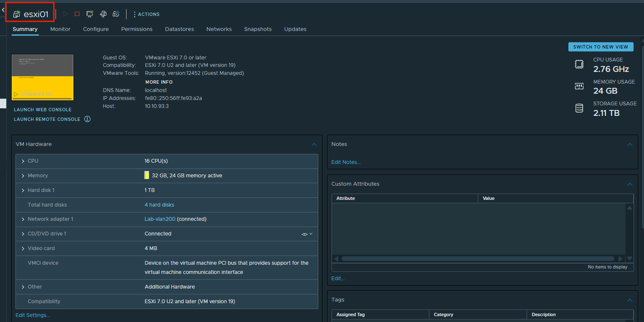Click Custom Attributes horizontal scroll right arrow
Screen dimensions: 644x322
pos(621,259)
